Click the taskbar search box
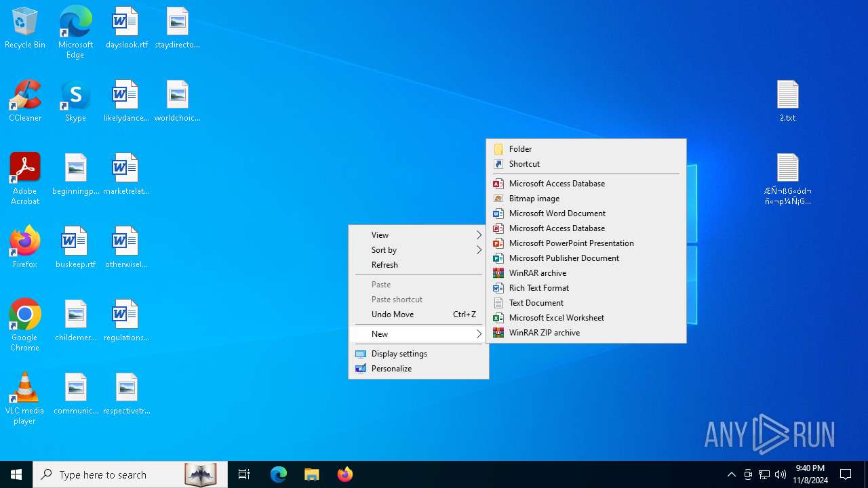Image resolution: width=868 pixels, height=488 pixels. (x=130, y=474)
